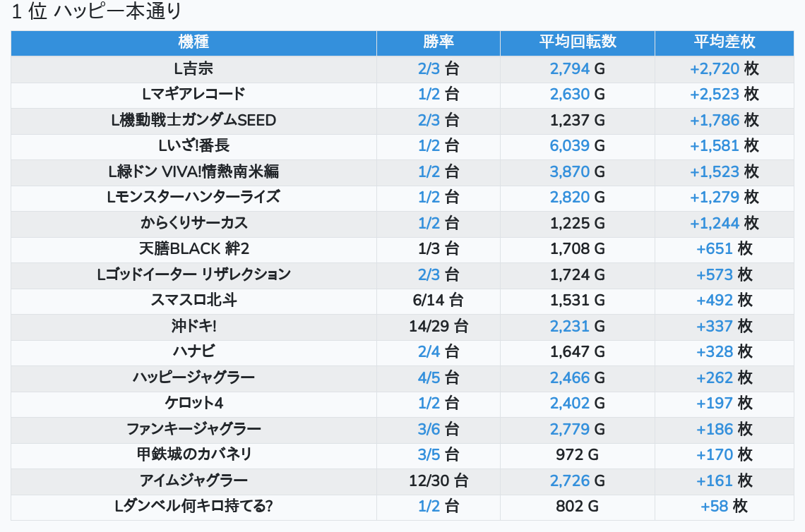Click the +58 枚 difference value

tap(724, 507)
